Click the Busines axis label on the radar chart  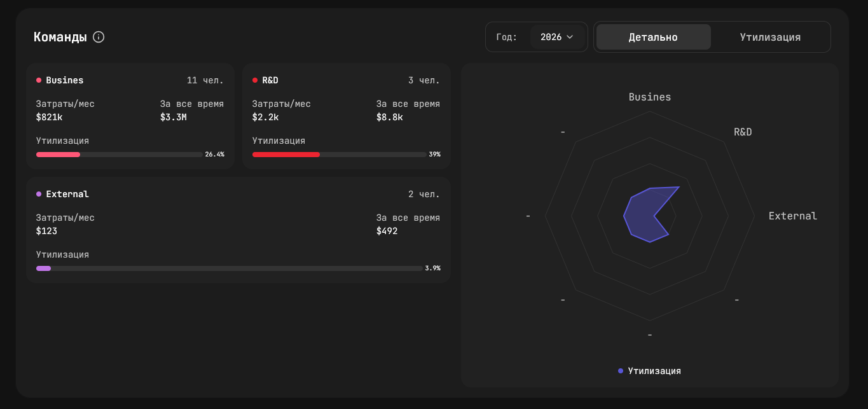[x=649, y=97]
